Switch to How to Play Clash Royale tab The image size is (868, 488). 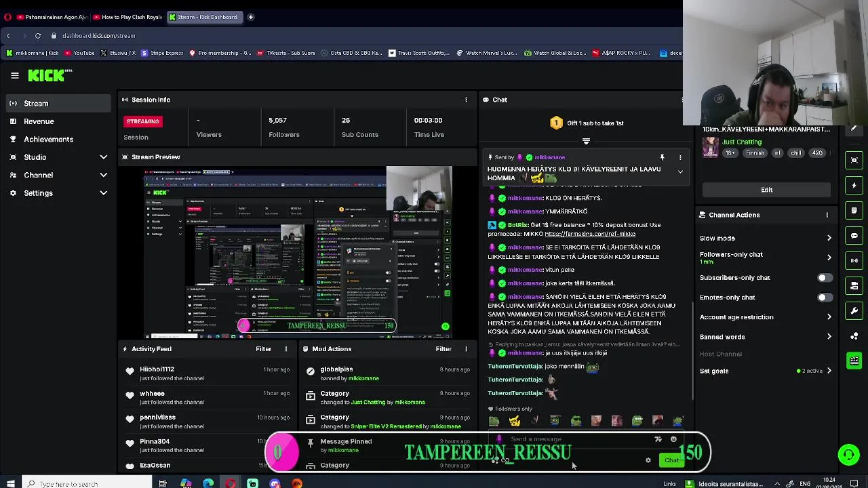coord(127,17)
